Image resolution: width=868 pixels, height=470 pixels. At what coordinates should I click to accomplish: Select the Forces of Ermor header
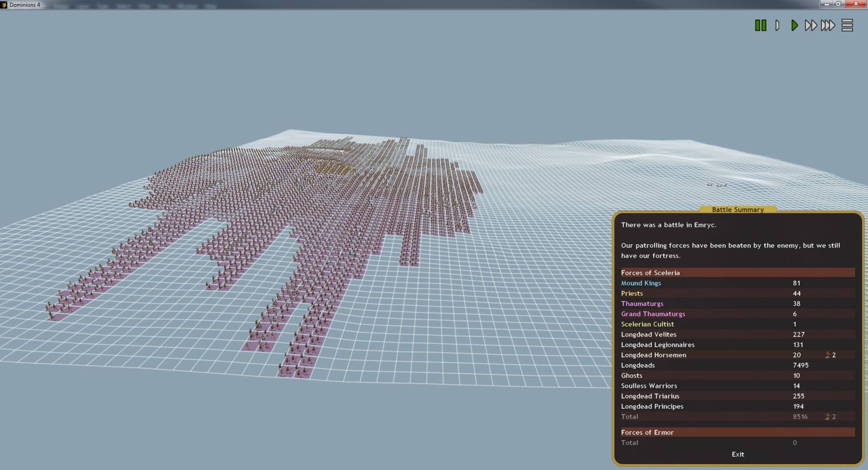tap(738, 432)
